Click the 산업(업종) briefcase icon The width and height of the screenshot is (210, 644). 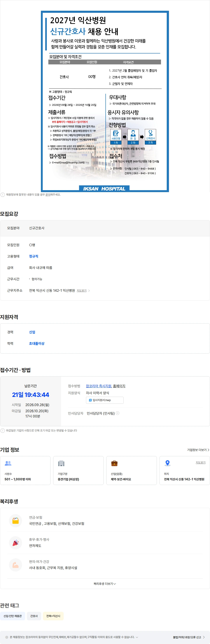click(114, 463)
